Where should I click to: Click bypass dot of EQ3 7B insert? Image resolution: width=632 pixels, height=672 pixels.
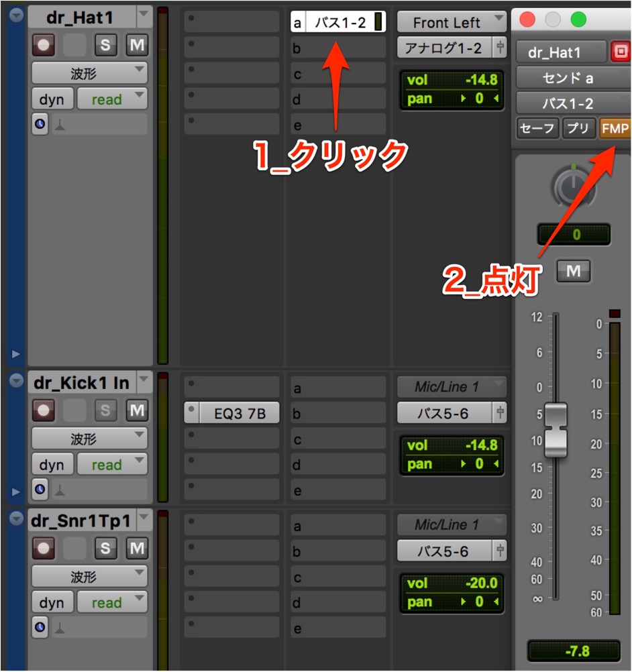(x=191, y=409)
